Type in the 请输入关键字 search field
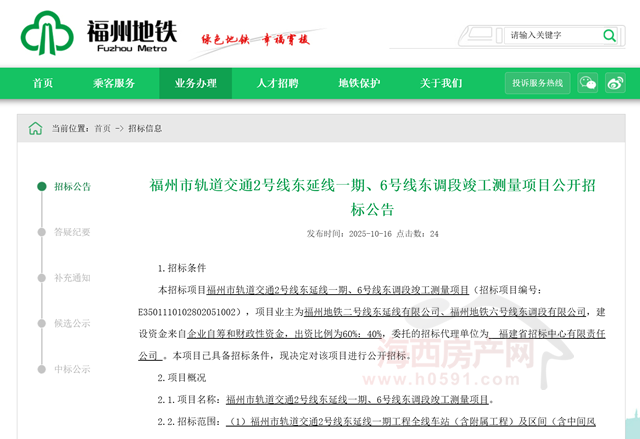The height and width of the screenshot is (439, 640). (x=553, y=35)
